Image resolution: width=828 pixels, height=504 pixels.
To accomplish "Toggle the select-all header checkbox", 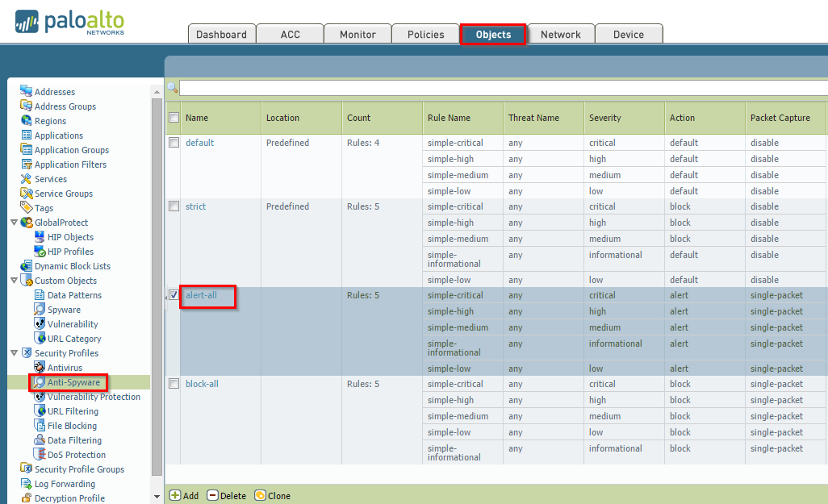I will pyautogui.click(x=174, y=118).
